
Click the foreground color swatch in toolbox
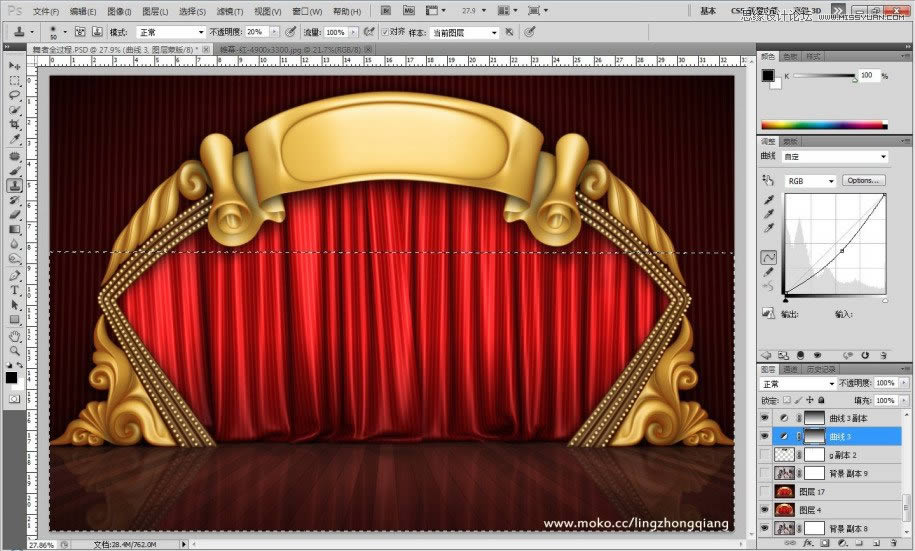pyautogui.click(x=11, y=378)
